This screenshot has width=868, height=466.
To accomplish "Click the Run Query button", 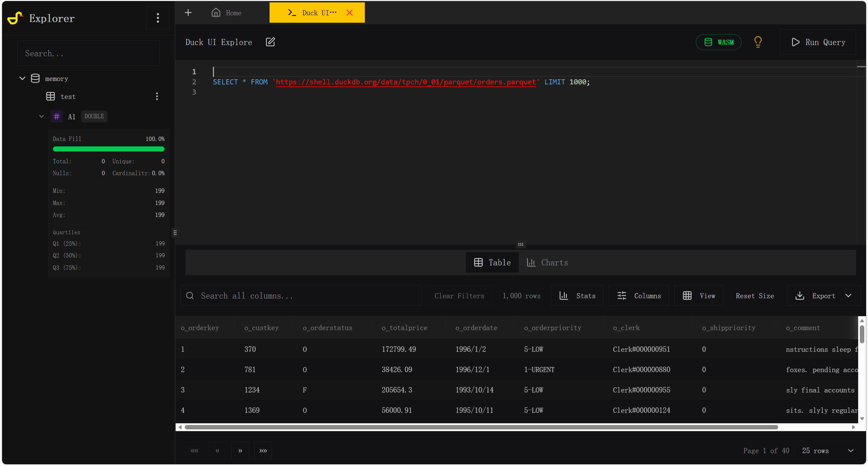I will [x=818, y=42].
